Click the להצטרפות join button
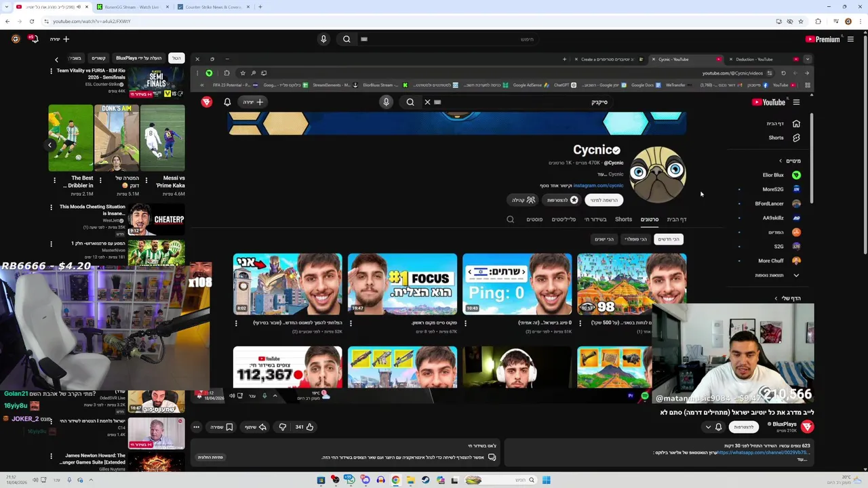Screen dimensions: 868x488 743,427
